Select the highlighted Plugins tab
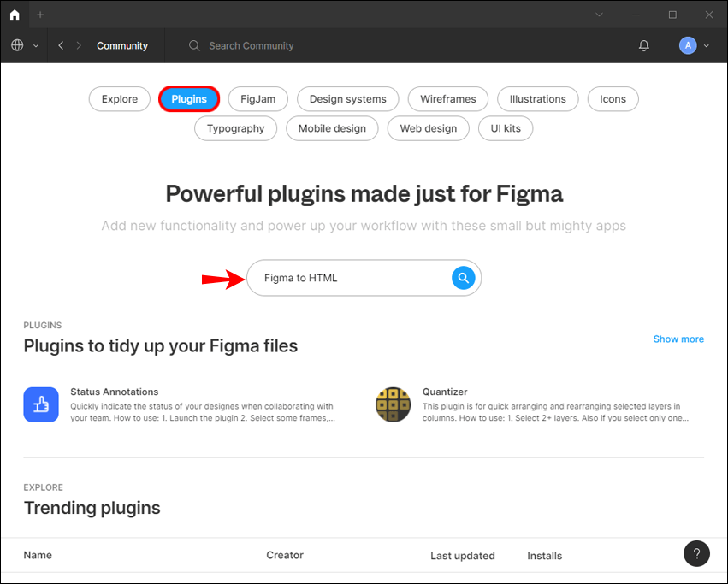 (189, 98)
